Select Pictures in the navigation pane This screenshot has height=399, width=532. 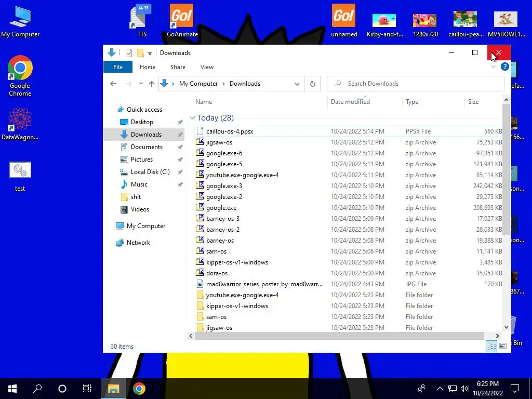(x=141, y=159)
